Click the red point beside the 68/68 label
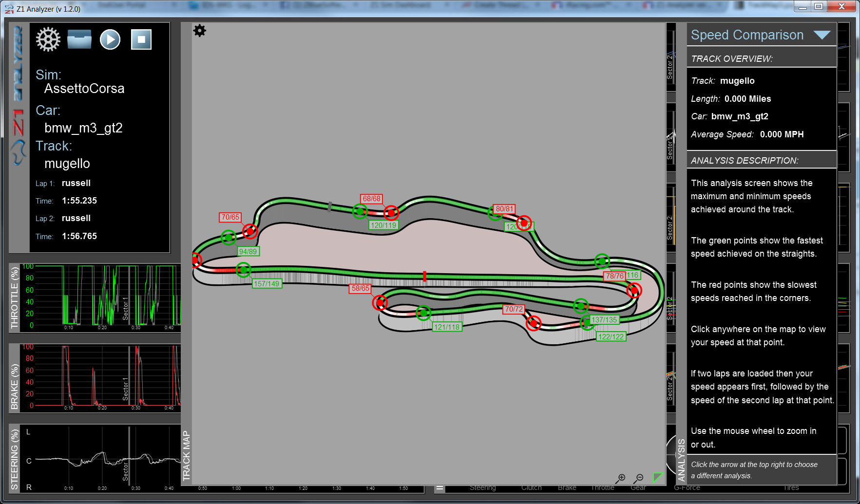The image size is (860, 504). [391, 213]
